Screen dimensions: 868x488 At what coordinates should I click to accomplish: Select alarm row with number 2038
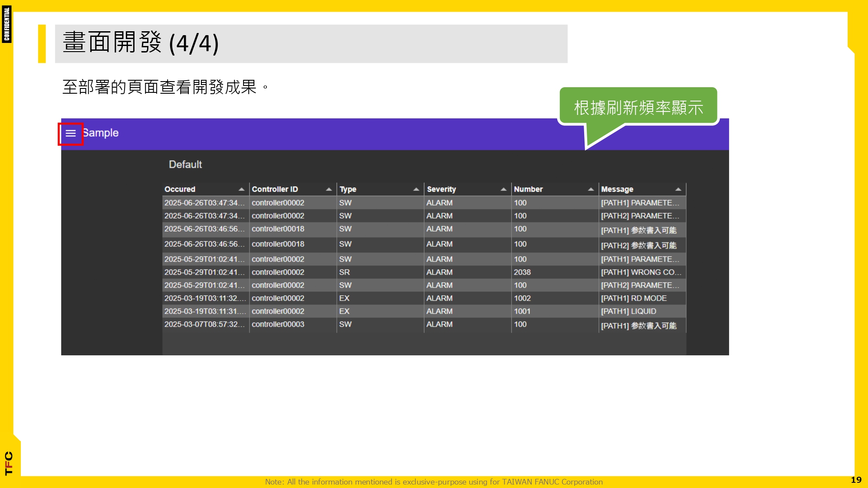[x=522, y=272]
